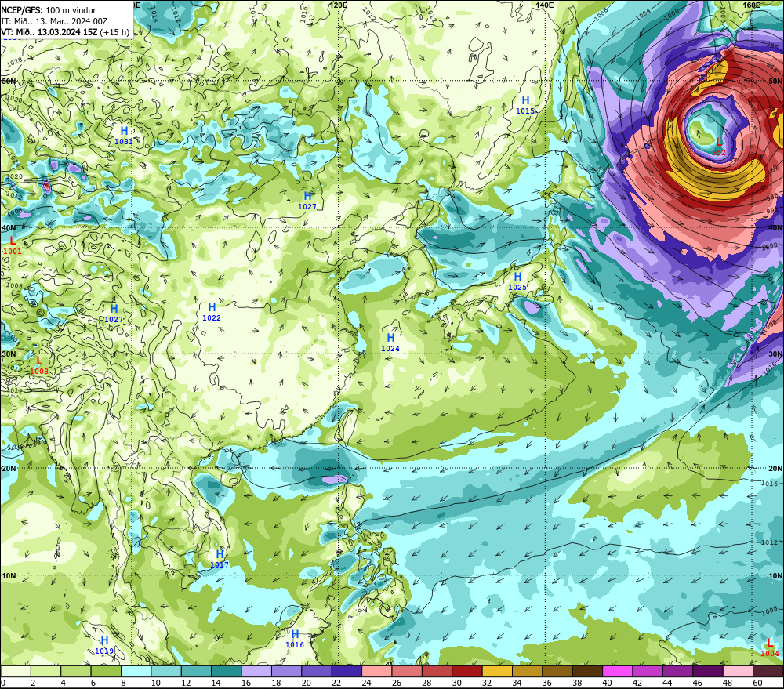This screenshot has width=784, height=689.
Task: Click the '(+15 h)' forecast offset text
Action: click(x=114, y=32)
